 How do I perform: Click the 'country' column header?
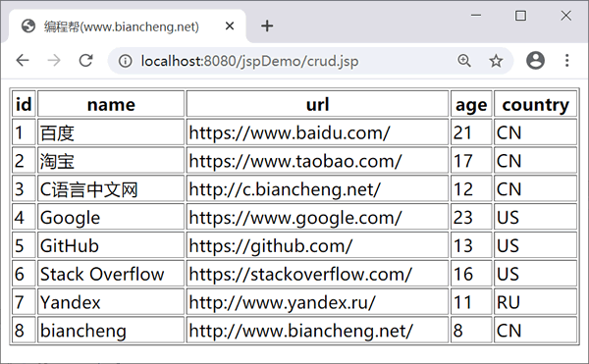point(536,104)
